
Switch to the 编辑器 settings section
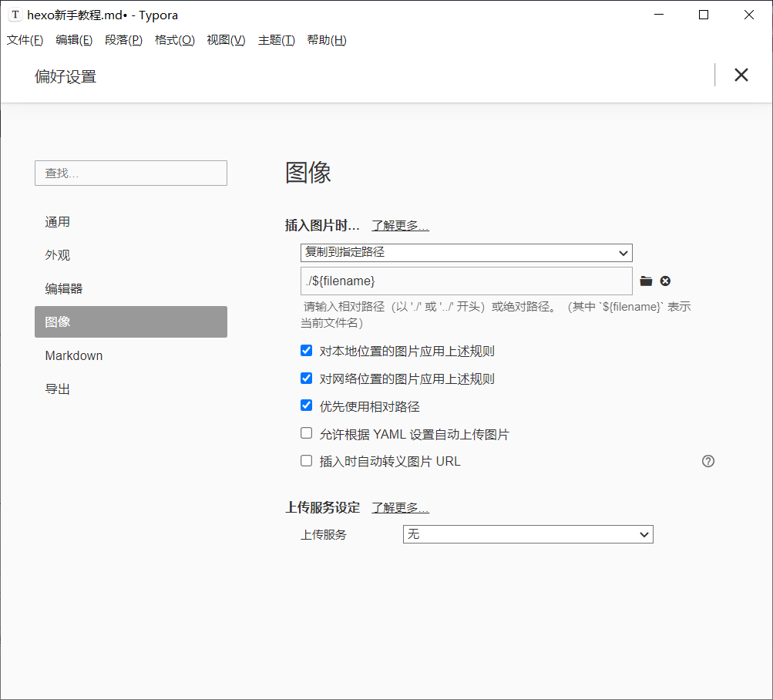64,288
